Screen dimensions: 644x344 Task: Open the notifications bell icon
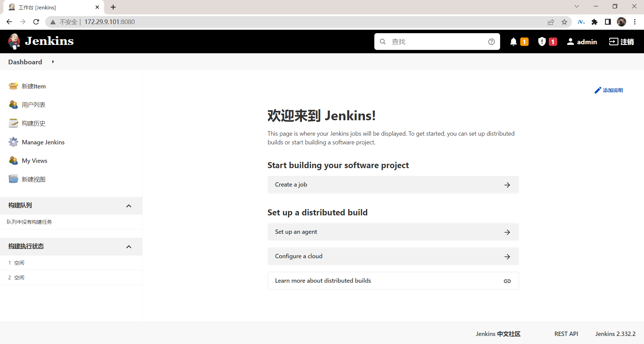point(513,42)
